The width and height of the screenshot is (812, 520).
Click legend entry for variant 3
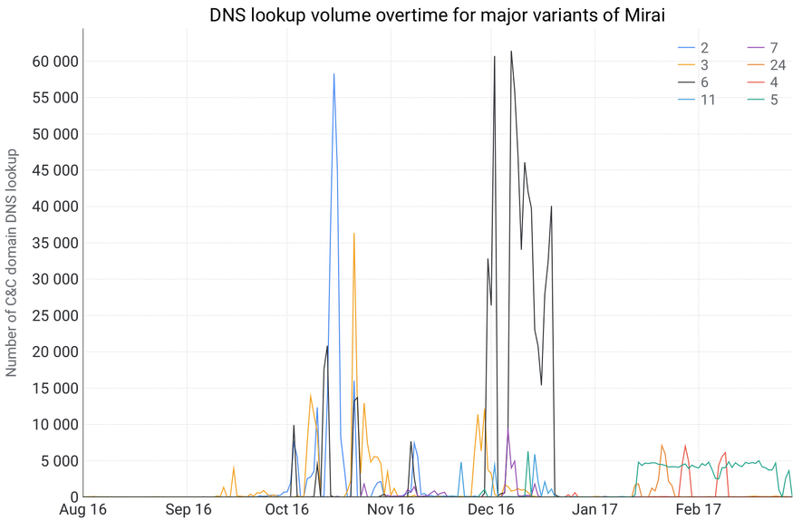pos(693,64)
